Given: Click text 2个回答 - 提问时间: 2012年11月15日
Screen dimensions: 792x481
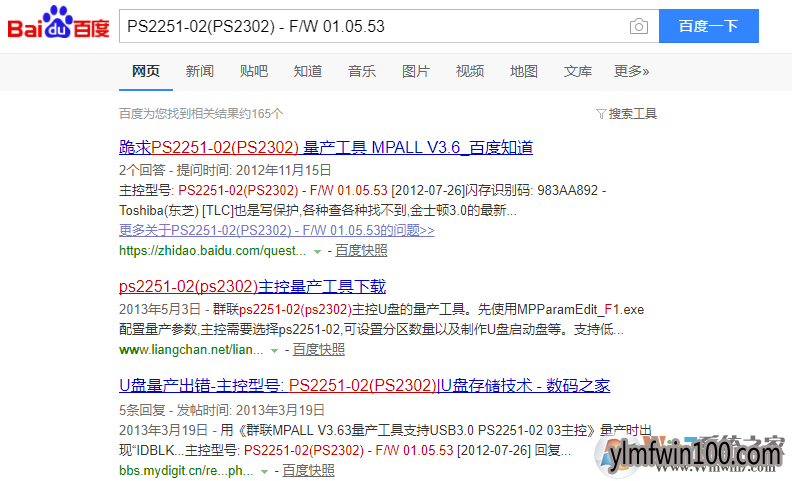Looking at the screenshot, I should click(225, 170).
